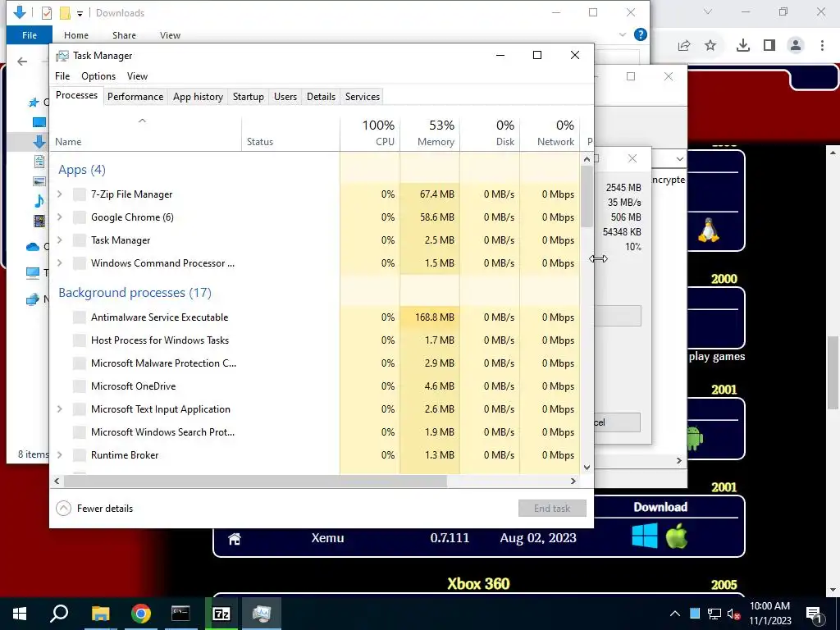Open Task Manager File menu

point(62,76)
